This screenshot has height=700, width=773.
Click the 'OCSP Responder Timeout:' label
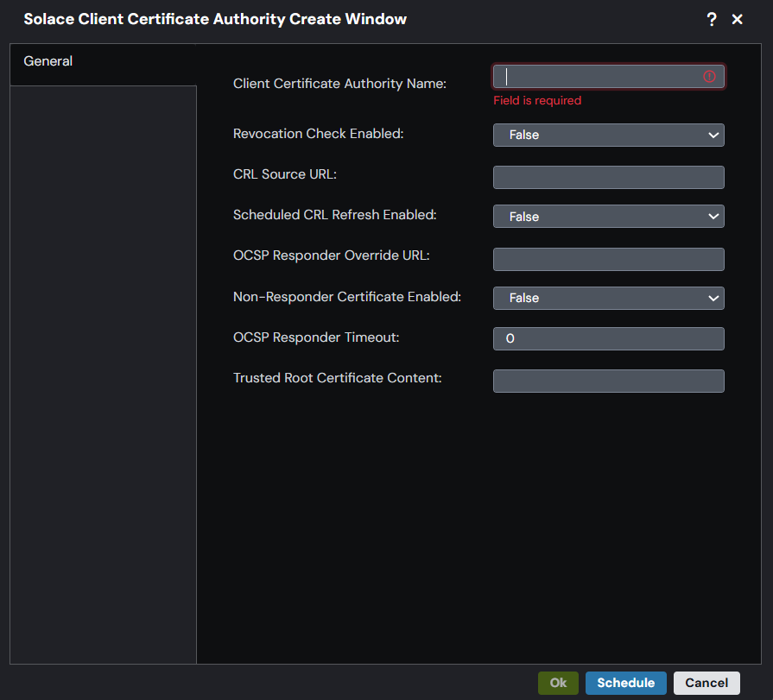coord(316,337)
